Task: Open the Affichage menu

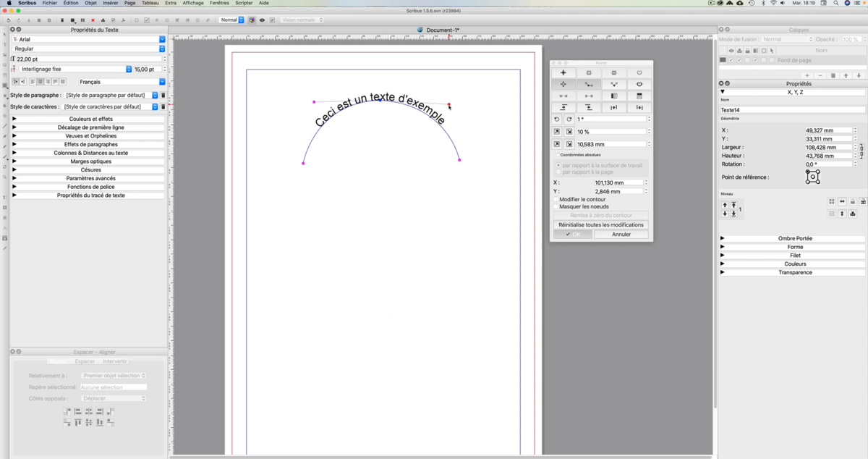Action: pyautogui.click(x=193, y=3)
